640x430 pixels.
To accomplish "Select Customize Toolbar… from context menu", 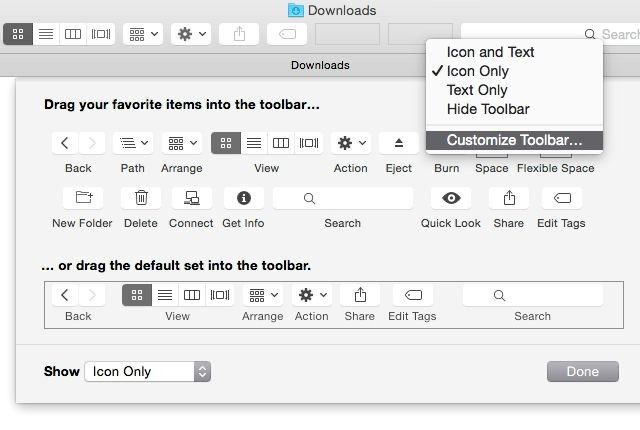I will click(x=514, y=140).
